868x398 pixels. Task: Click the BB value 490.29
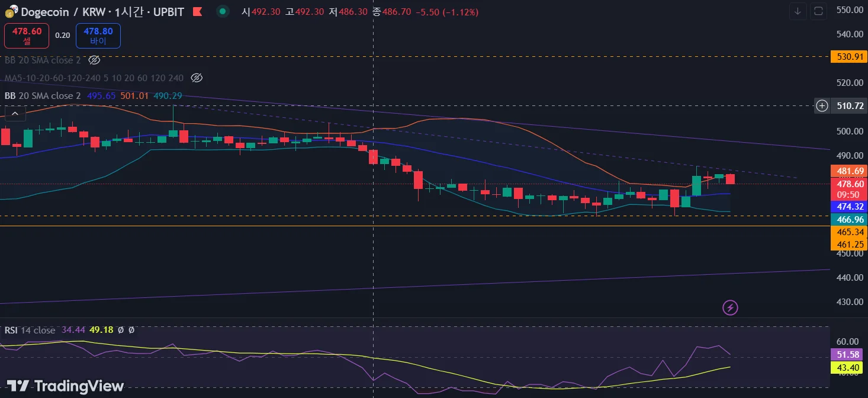point(168,96)
